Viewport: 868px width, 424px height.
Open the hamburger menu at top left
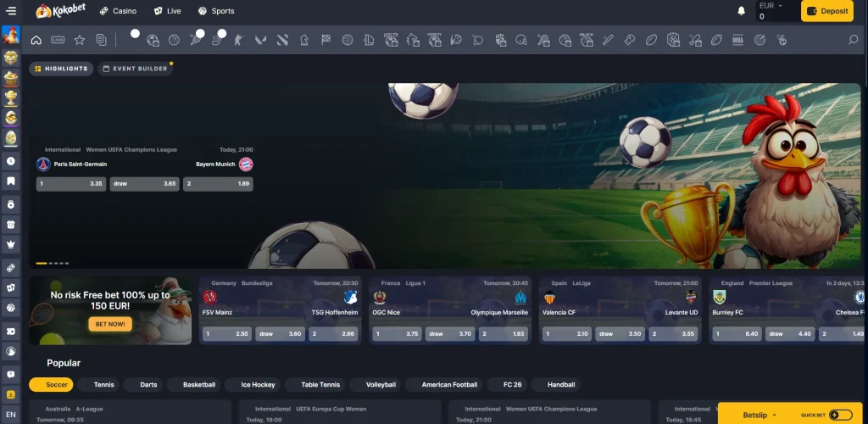click(11, 11)
